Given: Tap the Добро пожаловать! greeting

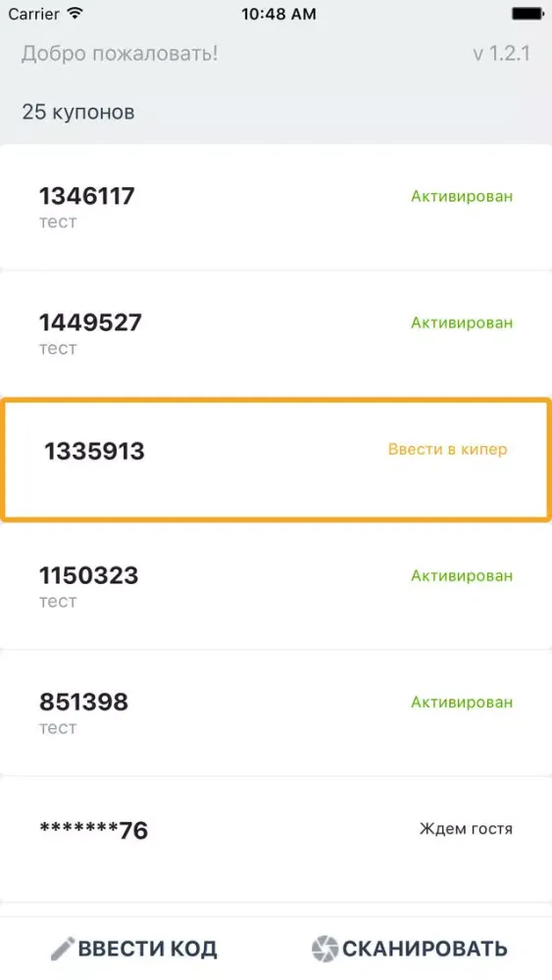Looking at the screenshot, I should (120, 54).
